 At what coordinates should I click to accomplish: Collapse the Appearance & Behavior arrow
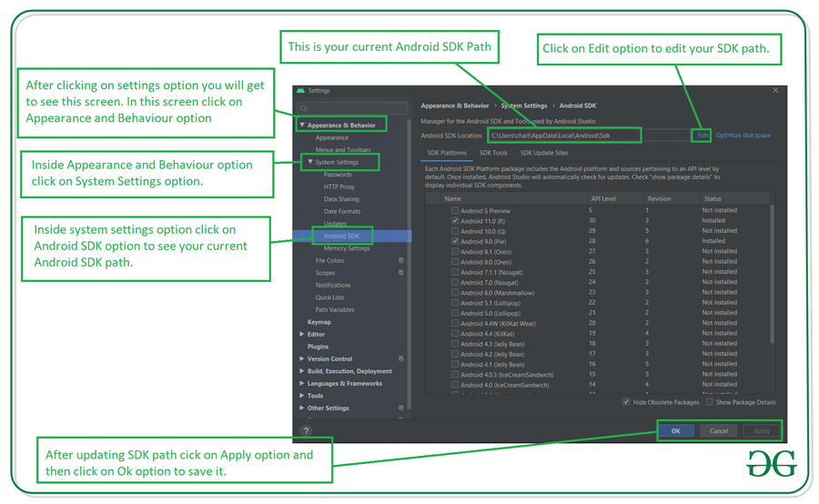(302, 125)
